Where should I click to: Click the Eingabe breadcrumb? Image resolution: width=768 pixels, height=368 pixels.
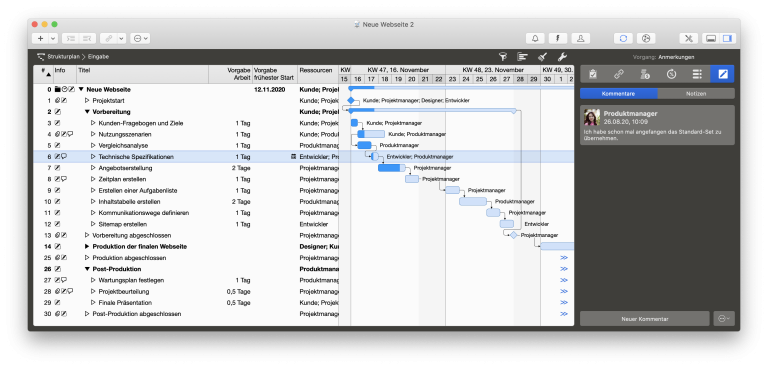click(x=98, y=57)
